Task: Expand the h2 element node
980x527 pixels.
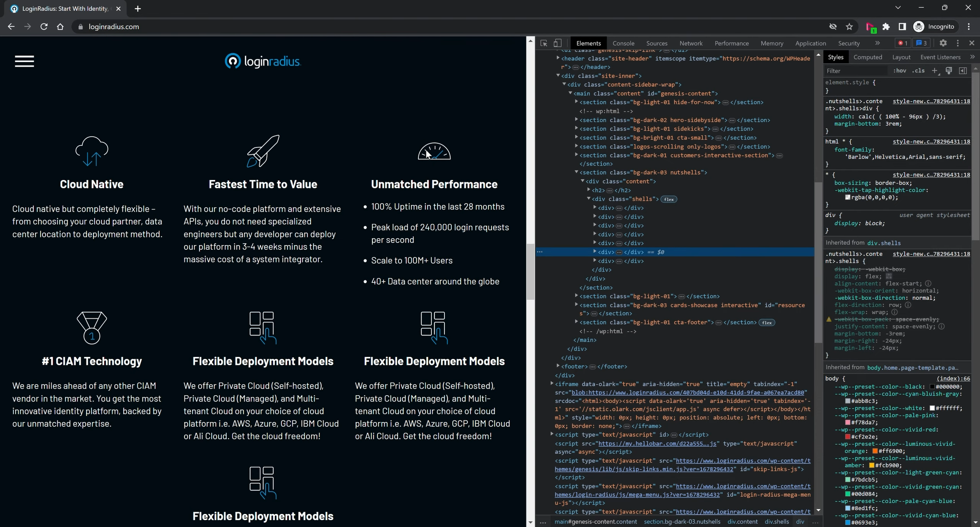Action: [x=589, y=190]
